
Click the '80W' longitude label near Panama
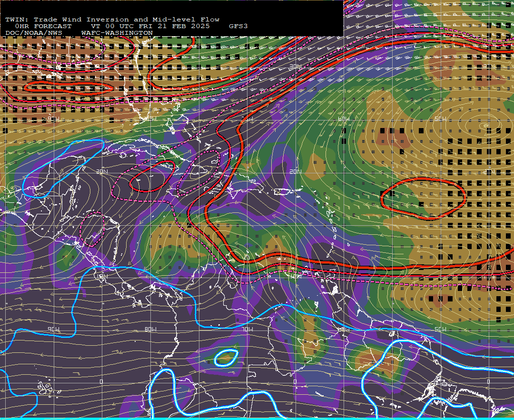click(150, 329)
